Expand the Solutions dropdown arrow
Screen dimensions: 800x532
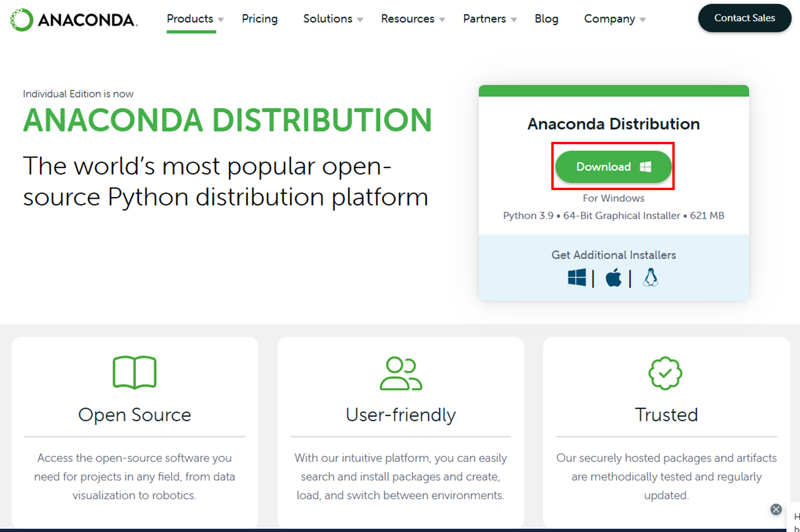360,20
